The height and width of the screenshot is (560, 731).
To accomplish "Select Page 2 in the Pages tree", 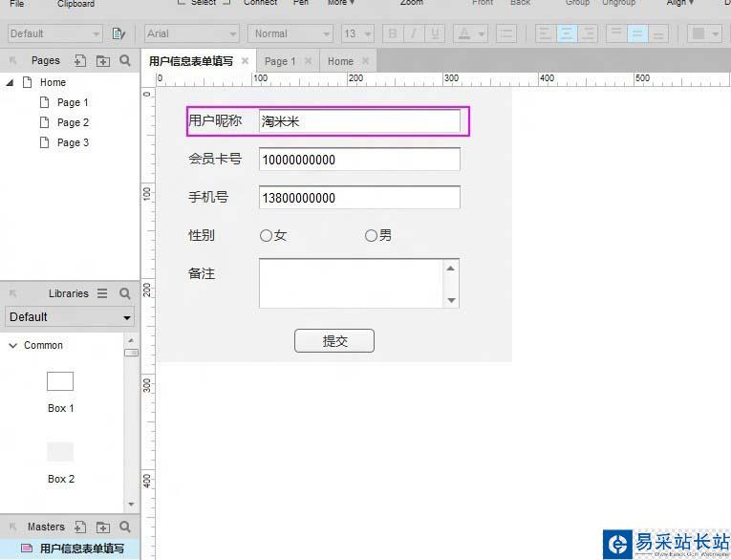I will [x=73, y=122].
